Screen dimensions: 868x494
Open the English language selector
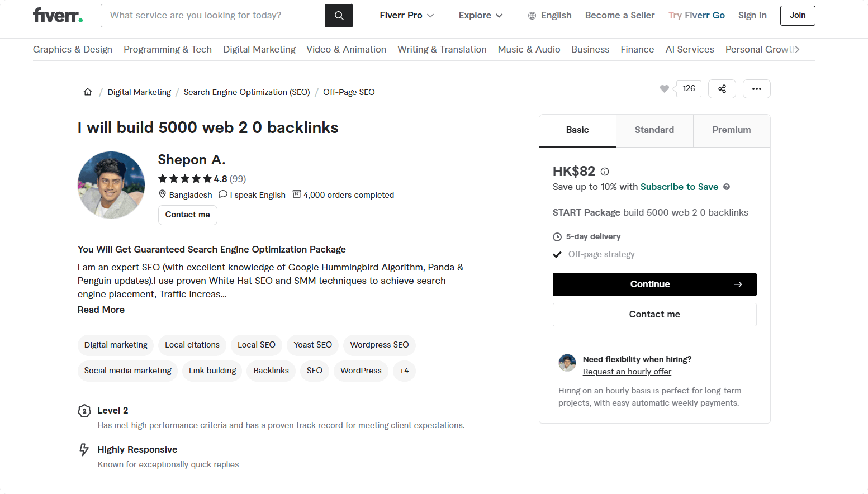pos(549,16)
